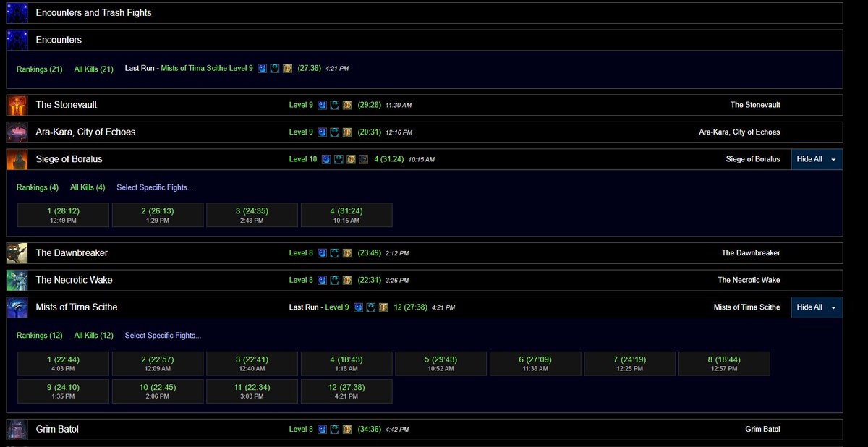Open Mists run 11 (22:34)
The width and height of the screenshot is (868, 447).
[252, 391]
